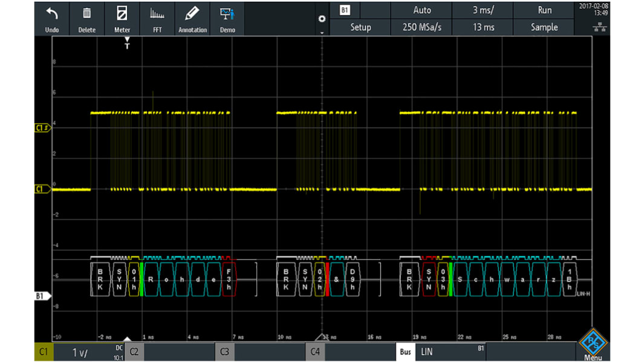Open the C1 1 V/ vertical scale setting
Image resolution: width=644 pixels, height=362 pixels.
[89, 352]
